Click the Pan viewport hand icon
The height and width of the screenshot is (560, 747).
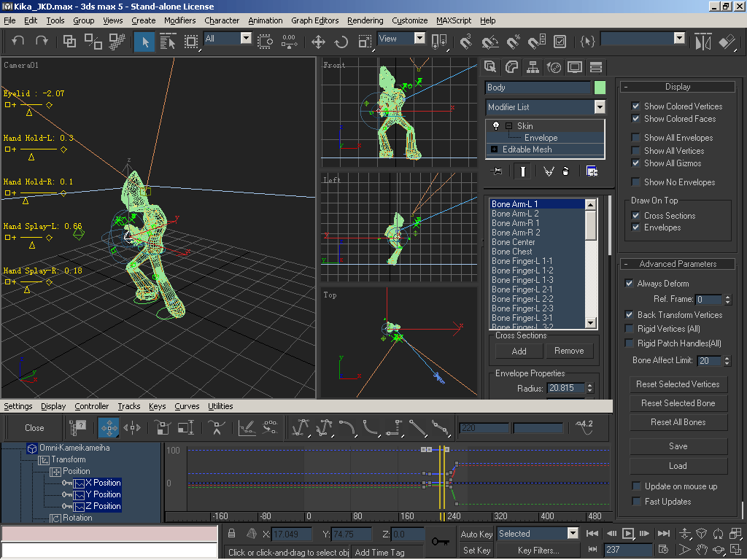click(701, 550)
